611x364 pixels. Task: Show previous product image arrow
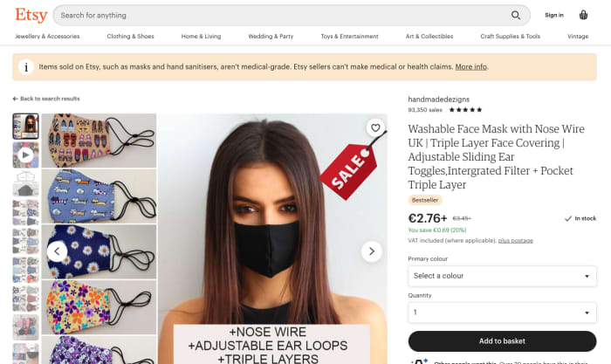[57, 251]
